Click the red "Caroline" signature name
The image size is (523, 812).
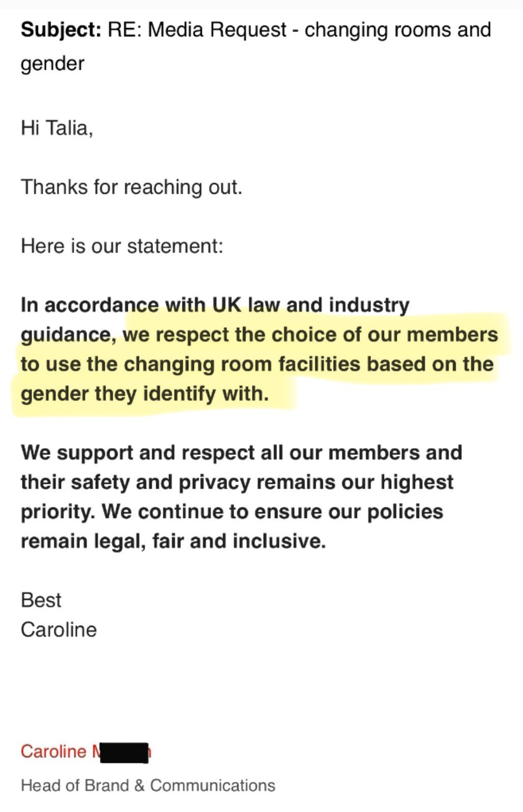pos(53,751)
